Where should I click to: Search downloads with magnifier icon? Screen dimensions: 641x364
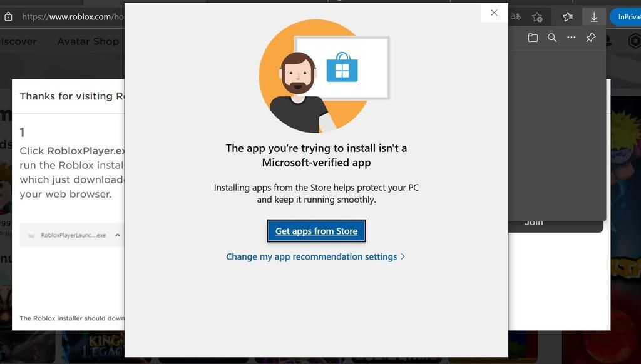552,38
